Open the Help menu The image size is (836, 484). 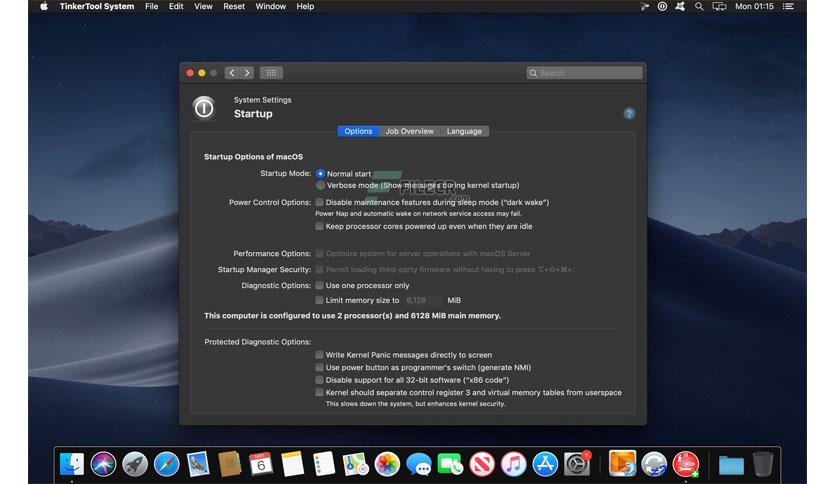tap(305, 6)
